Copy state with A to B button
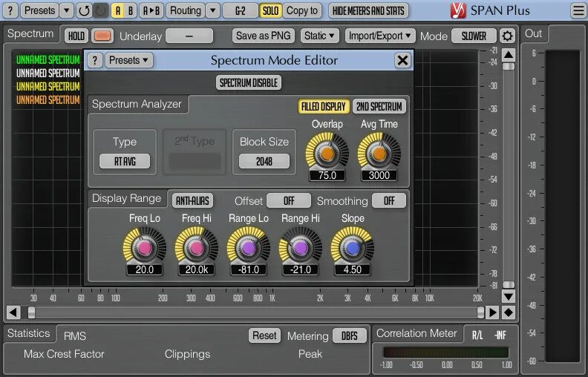 pyautogui.click(x=151, y=10)
